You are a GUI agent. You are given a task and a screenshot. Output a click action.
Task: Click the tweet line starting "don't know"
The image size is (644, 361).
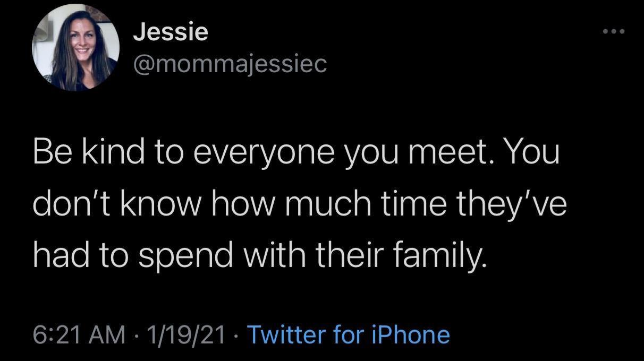click(x=300, y=205)
